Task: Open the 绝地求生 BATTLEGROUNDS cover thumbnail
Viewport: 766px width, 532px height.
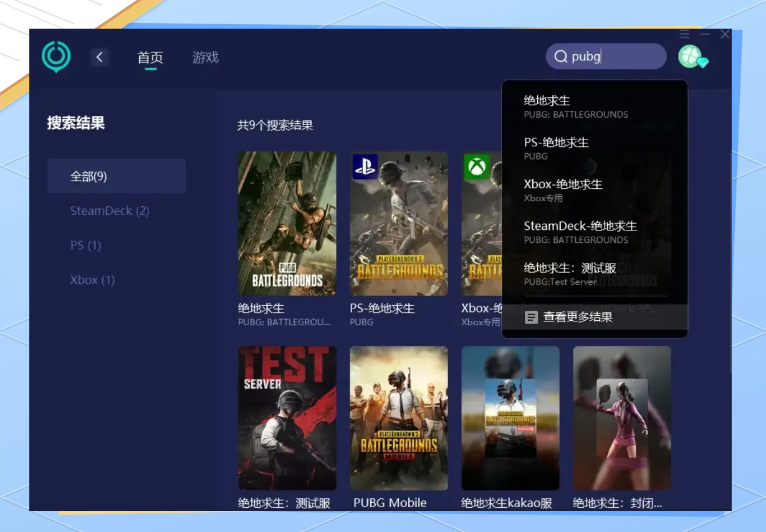Action: [287, 224]
